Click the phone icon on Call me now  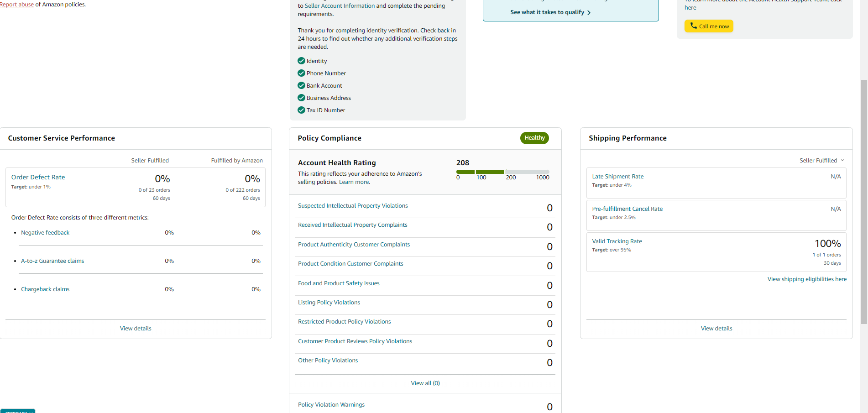coord(693,26)
